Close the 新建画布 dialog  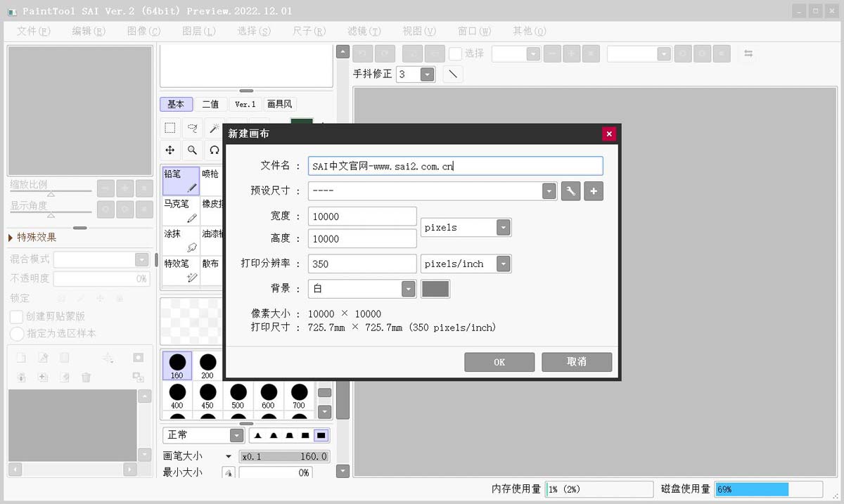coord(609,134)
